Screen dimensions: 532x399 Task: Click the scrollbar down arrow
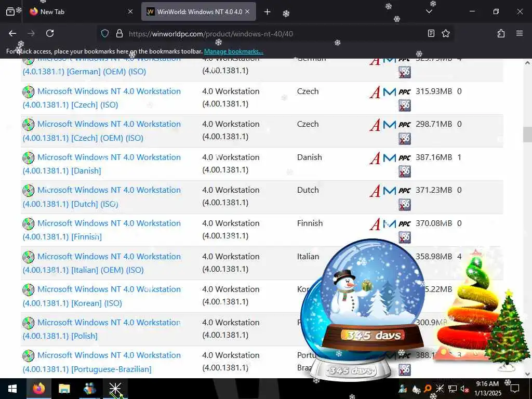coord(527,374)
